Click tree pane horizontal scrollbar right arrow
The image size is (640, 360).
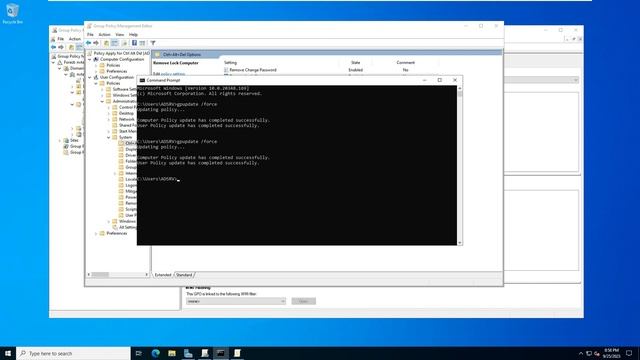click(x=147, y=275)
